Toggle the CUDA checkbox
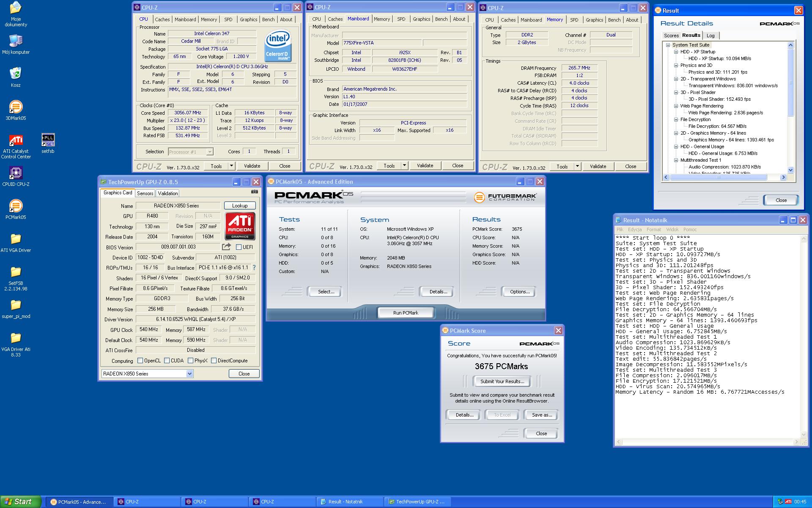812x508 pixels. (167, 361)
